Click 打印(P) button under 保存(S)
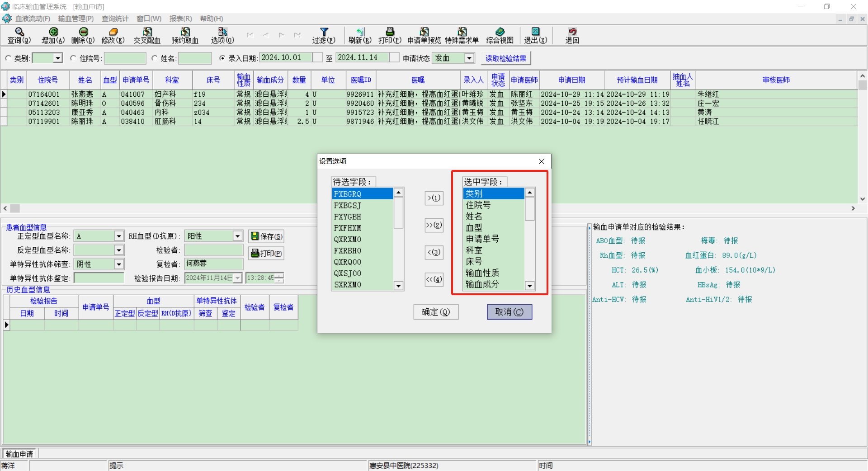The width and height of the screenshot is (868, 471). (266, 253)
